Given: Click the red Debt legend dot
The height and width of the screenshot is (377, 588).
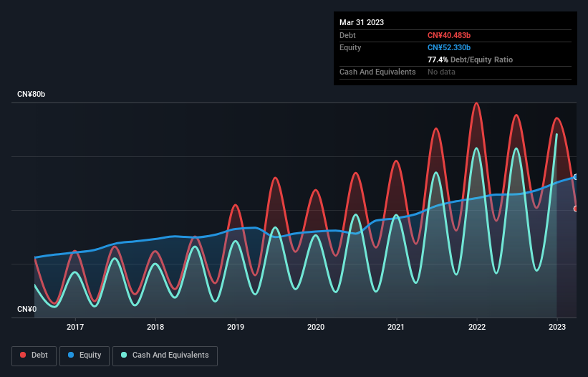Looking at the screenshot, I should (23, 355).
